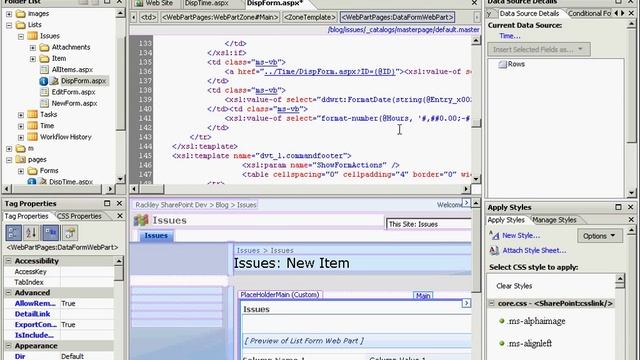The width and height of the screenshot is (640, 360).
Task: Expand the Tasks list node
Action: point(21,115)
